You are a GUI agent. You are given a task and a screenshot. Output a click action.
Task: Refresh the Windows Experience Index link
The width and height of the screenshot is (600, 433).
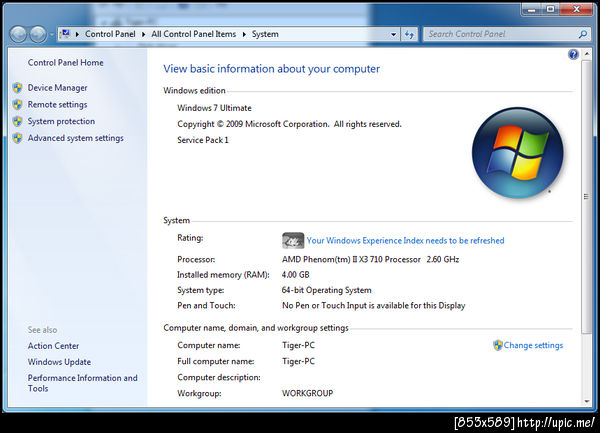pos(405,241)
